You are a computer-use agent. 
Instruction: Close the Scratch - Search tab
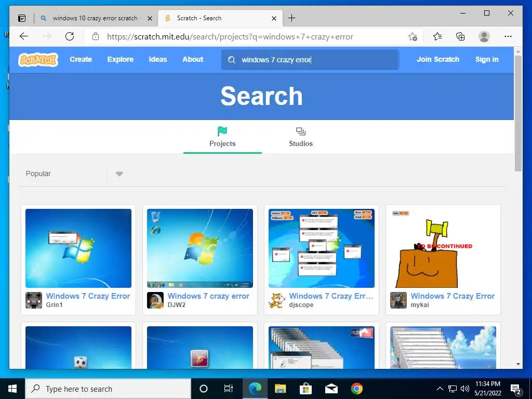pos(274,18)
